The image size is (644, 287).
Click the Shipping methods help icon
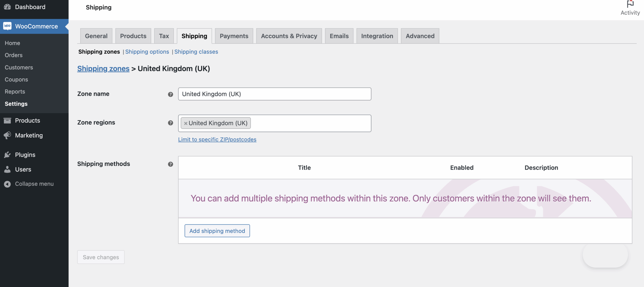[x=171, y=164]
